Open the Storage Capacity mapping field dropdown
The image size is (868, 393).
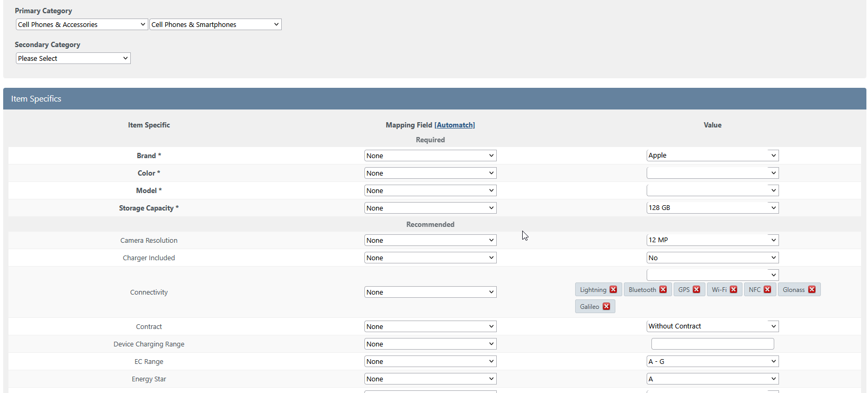(x=430, y=208)
